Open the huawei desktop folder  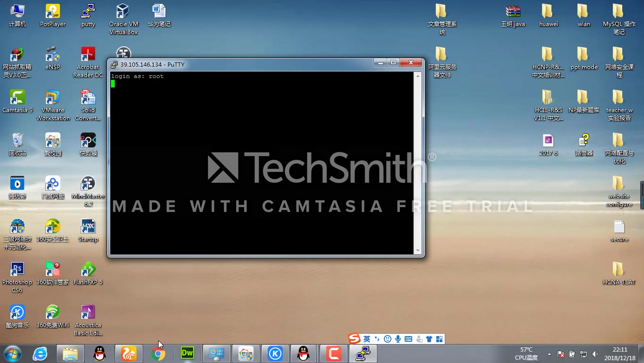(548, 15)
